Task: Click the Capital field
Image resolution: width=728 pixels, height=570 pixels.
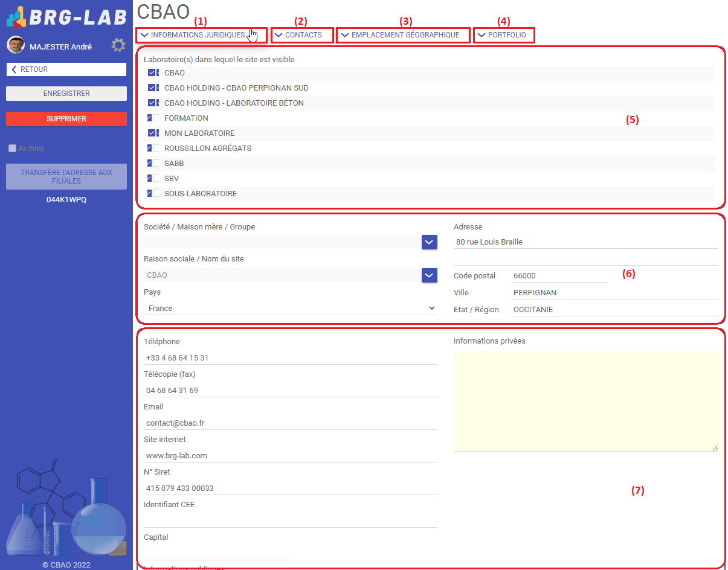Action: tap(217, 553)
